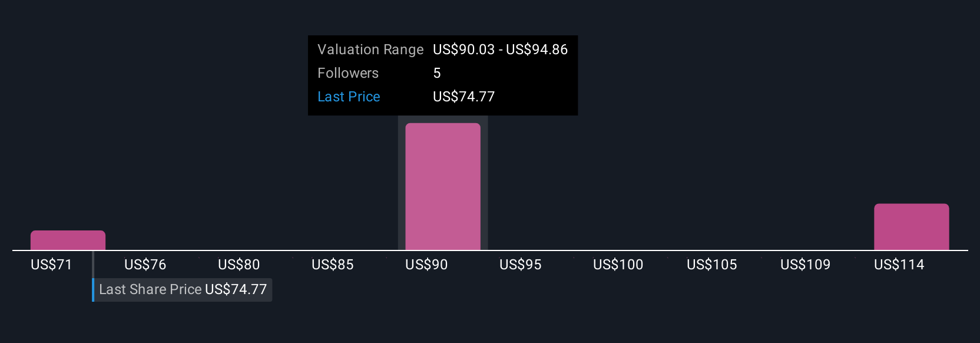Click the US$100 axis label
The height and width of the screenshot is (343, 980).
click(x=618, y=265)
